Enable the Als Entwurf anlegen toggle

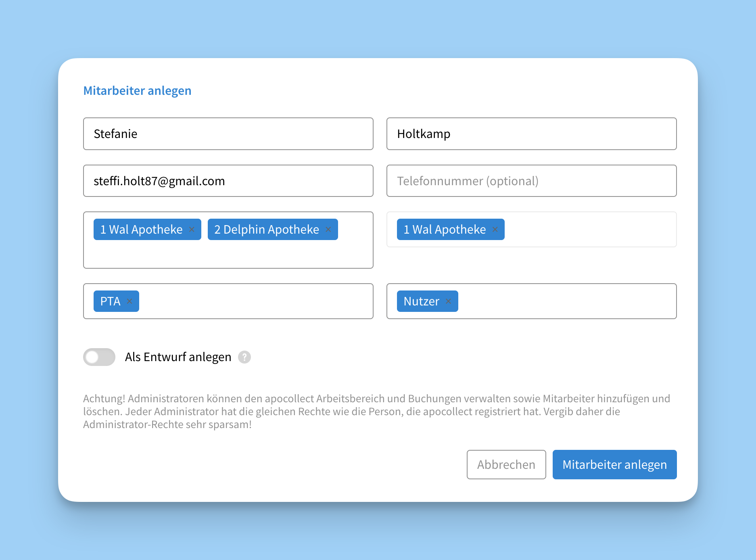click(x=99, y=357)
